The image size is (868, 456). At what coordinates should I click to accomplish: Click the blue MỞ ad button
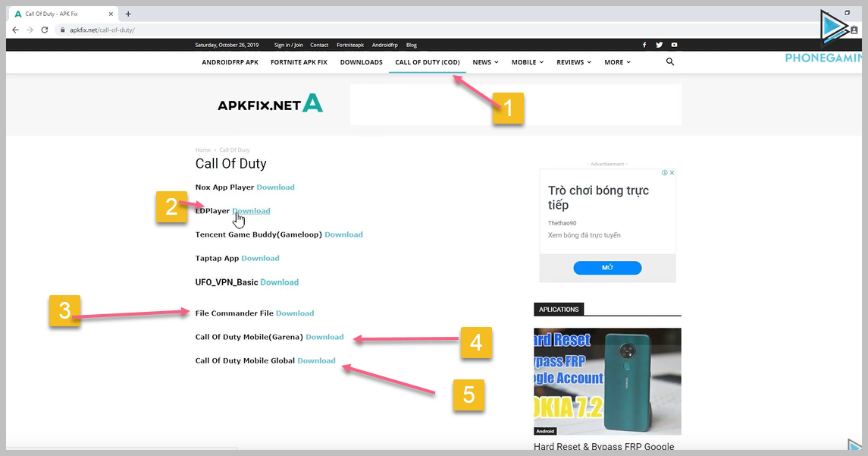[x=607, y=268]
